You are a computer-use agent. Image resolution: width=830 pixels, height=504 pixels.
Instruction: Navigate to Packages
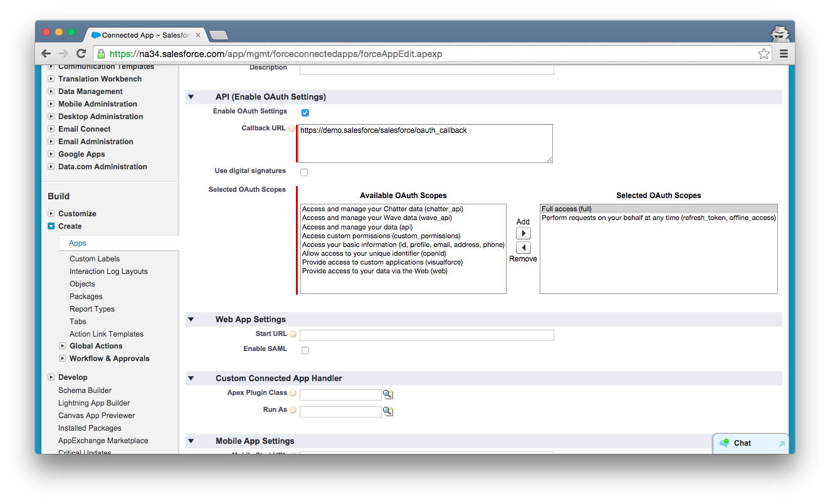point(86,297)
